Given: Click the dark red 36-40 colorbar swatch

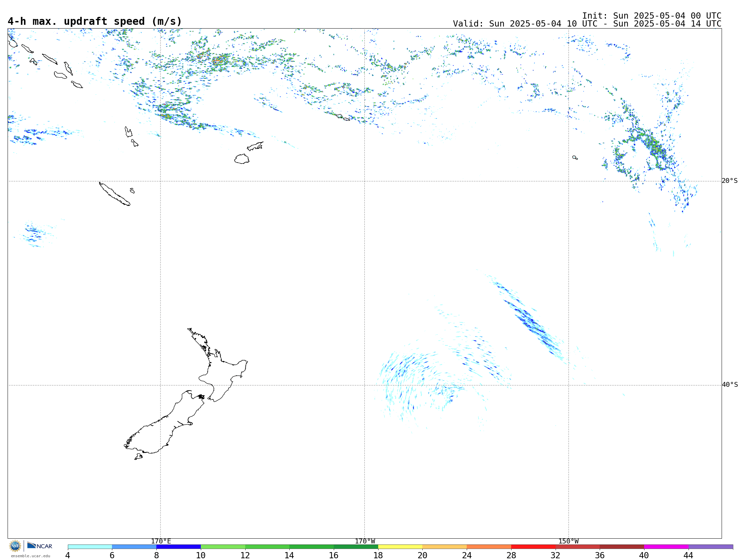Looking at the screenshot, I should click(x=622, y=547).
